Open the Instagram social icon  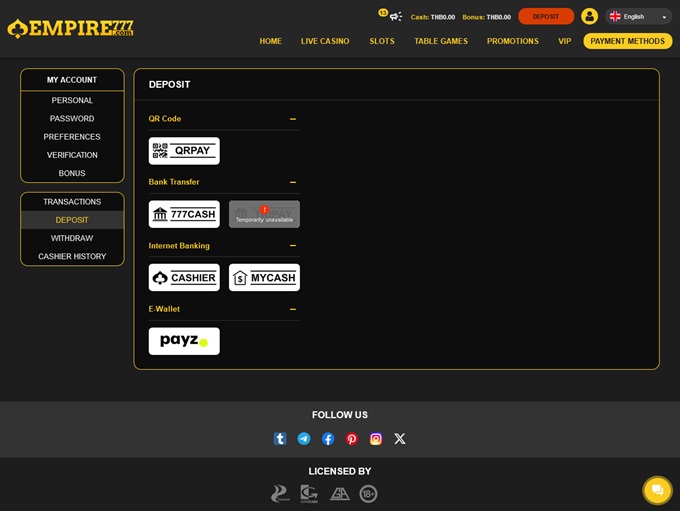click(x=376, y=439)
